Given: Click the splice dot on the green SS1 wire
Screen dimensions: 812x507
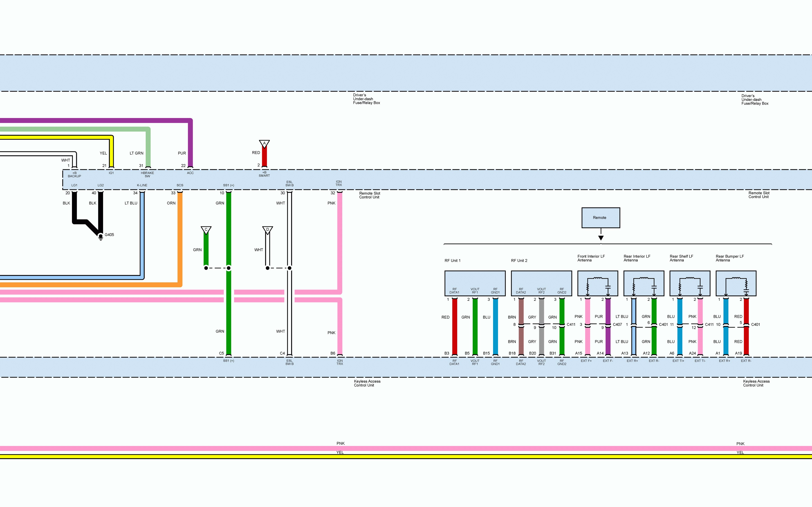Looking at the screenshot, I should 228,268.
